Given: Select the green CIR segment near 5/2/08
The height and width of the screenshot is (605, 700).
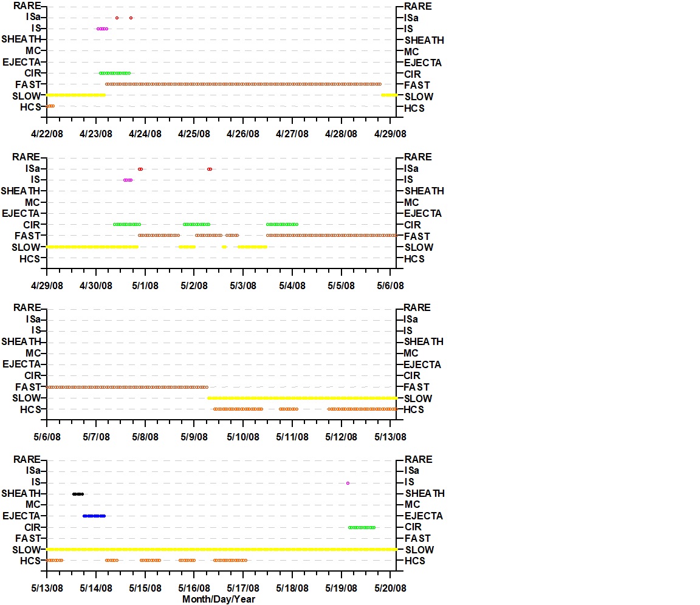Looking at the screenshot, I should pos(196,224).
